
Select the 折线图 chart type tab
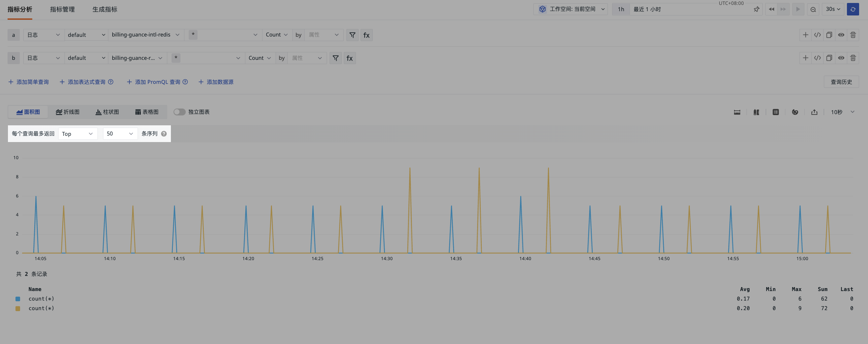(x=68, y=112)
